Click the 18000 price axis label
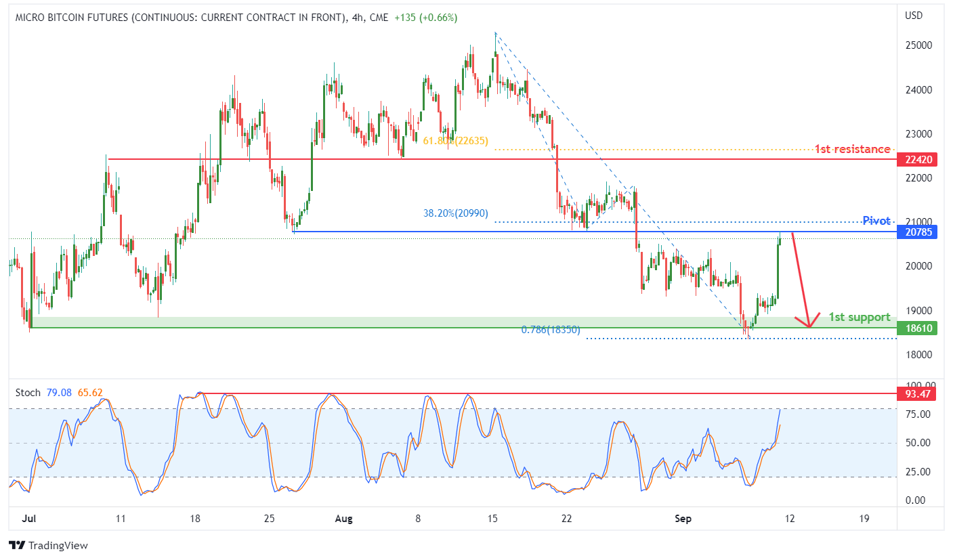The width and height of the screenshot is (953, 560). pyautogui.click(x=918, y=355)
